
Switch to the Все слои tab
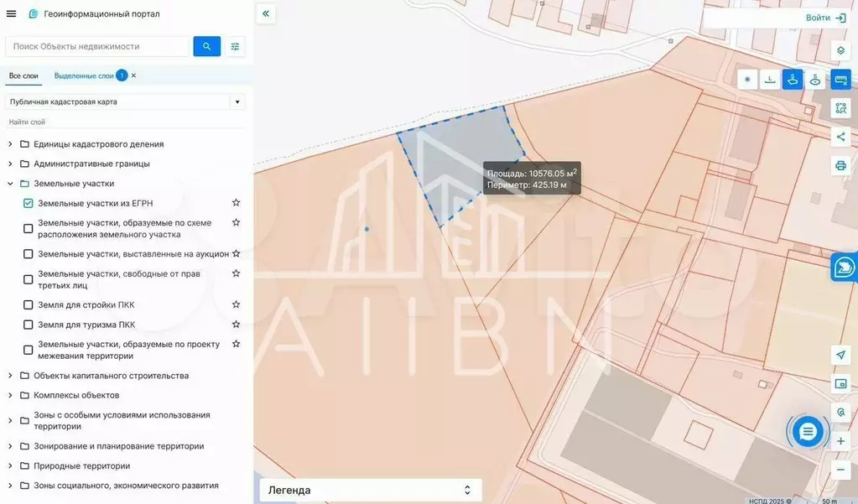23,75
